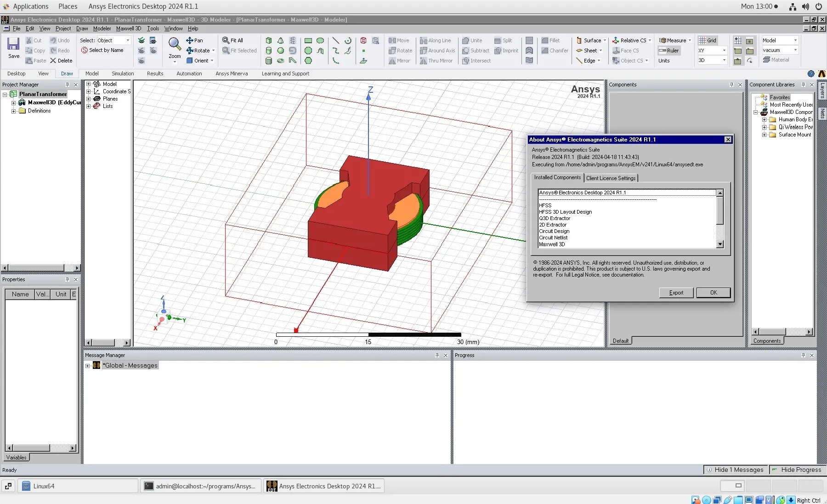827x504 pixels.
Task: Select Maxwell 3D in installed components
Action: (x=552, y=244)
